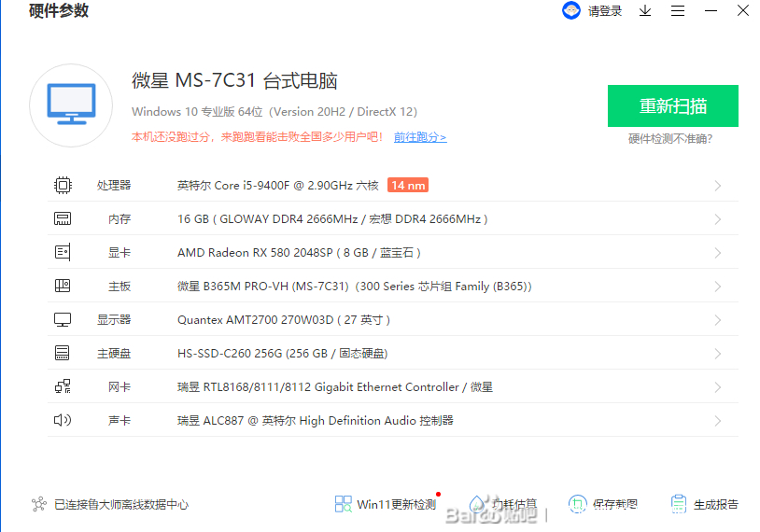Image resolution: width=760 pixels, height=532 pixels.
Task: Expand the 显示器 row chevron
Action: click(x=718, y=320)
